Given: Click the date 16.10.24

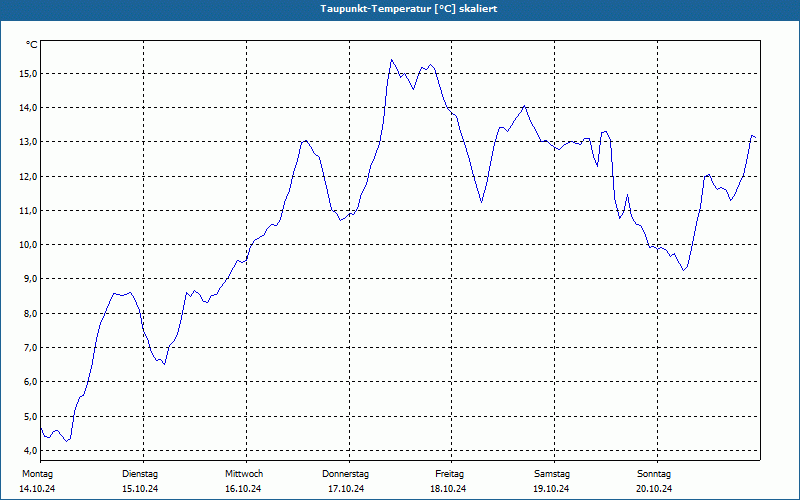Looking at the screenshot, I should click(243, 489).
